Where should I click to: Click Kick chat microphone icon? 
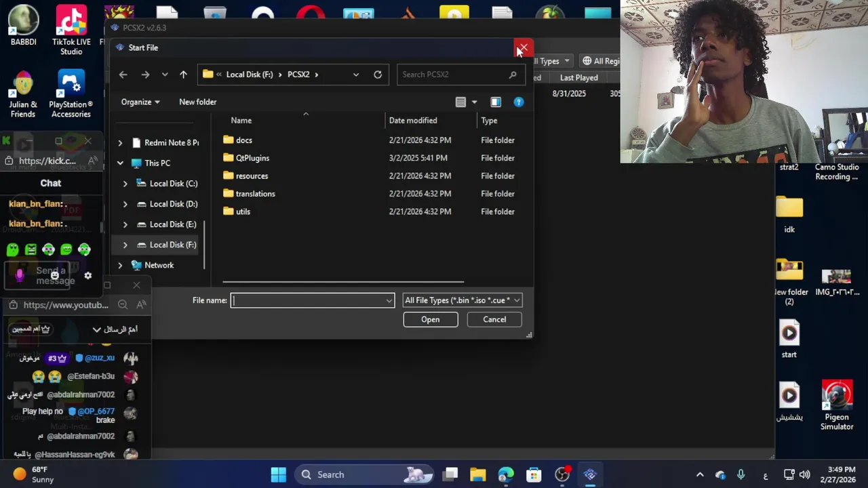20,274
